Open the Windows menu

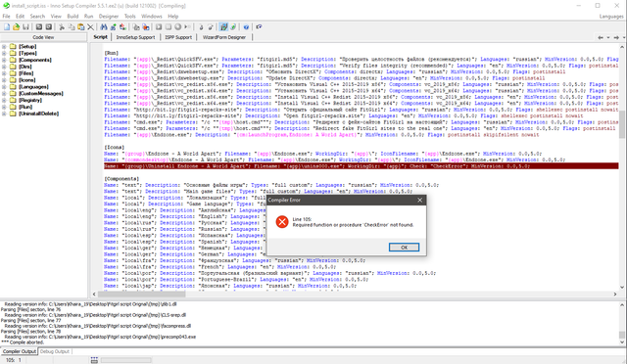(152, 16)
